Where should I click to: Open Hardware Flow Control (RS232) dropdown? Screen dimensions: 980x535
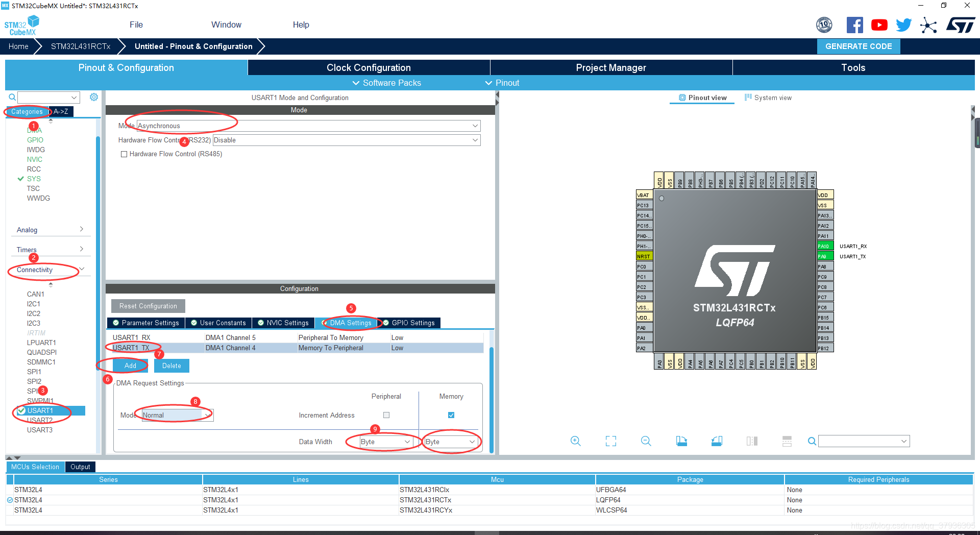pos(347,140)
